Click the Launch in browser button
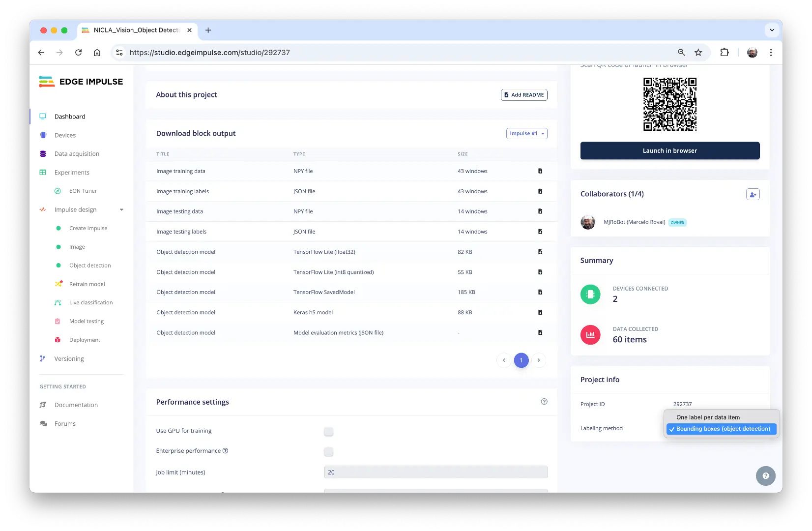 (669, 151)
